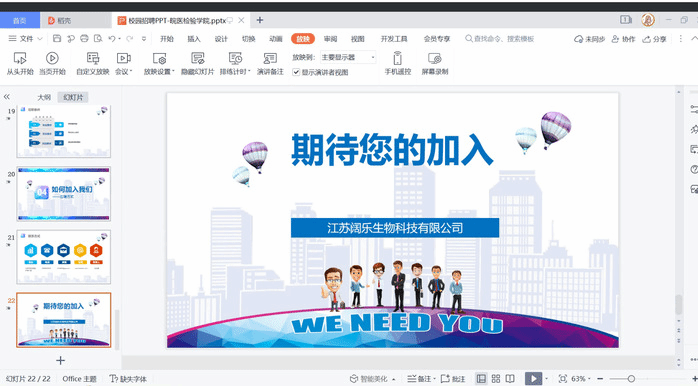The image size is (698, 386).
Task: Click the zoom slider handle
Action: 631,379
